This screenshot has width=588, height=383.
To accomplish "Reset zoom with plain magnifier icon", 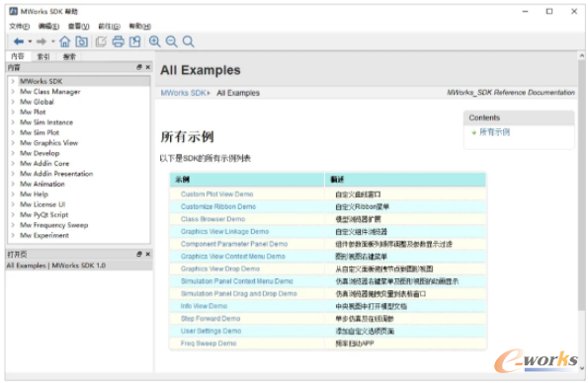I will click(x=188, y=41).
